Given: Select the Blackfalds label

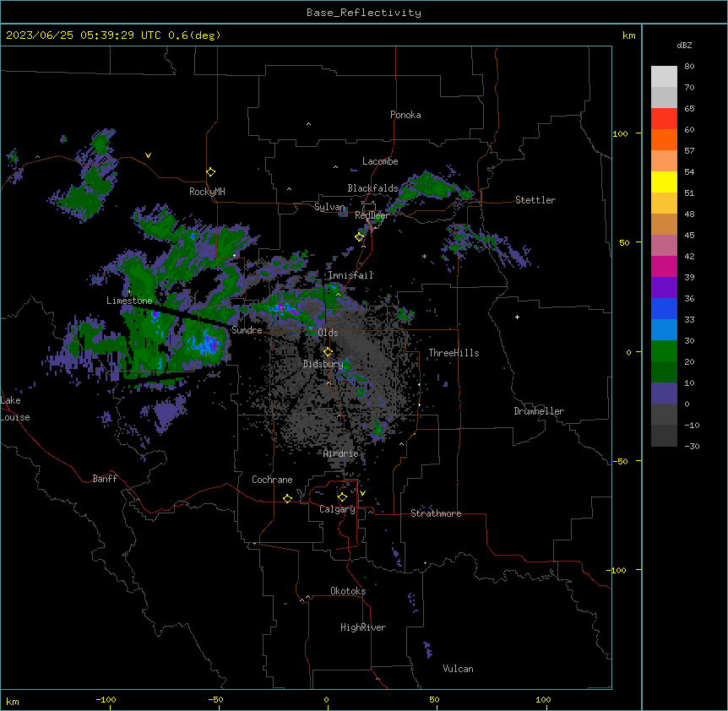Looking at the screenshot, I should [x=372, y=188].
